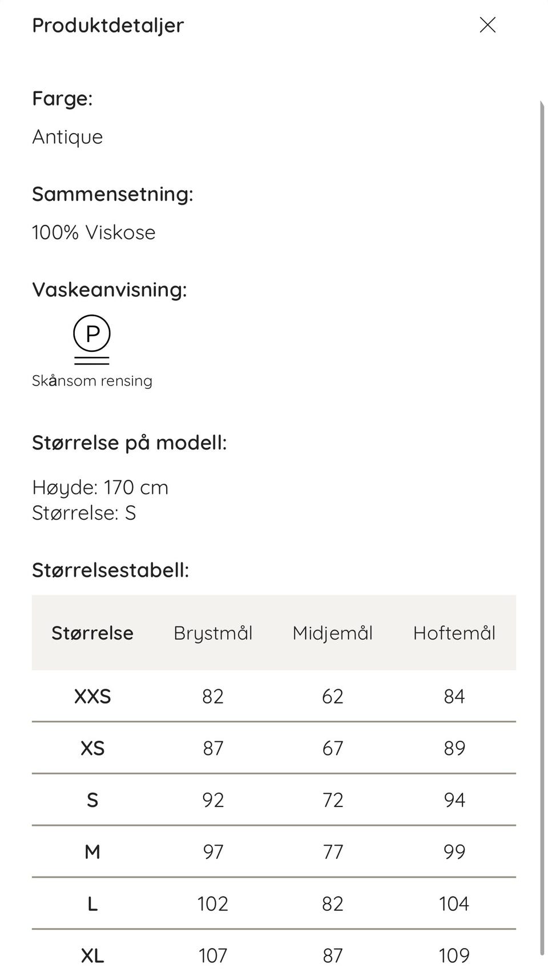Screen dimensions: 548x980
Task: Click the Hoftemål column header
Action: 455,633
